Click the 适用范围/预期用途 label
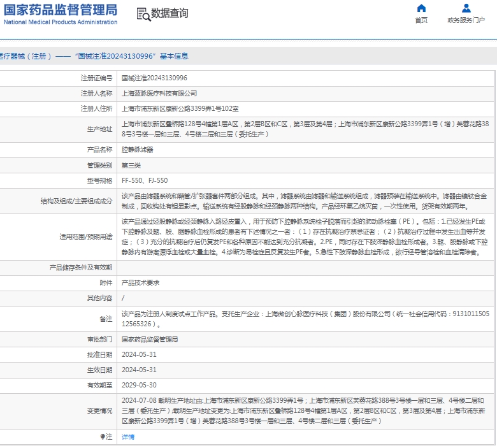Screen dimensions: 497x448 tap(86, 237)
